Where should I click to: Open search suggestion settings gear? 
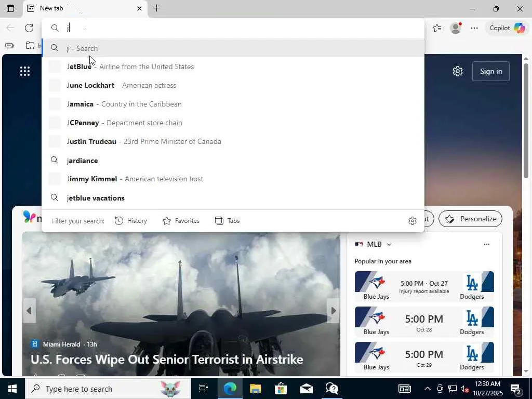pyautogui.click(x=412, y=221)
